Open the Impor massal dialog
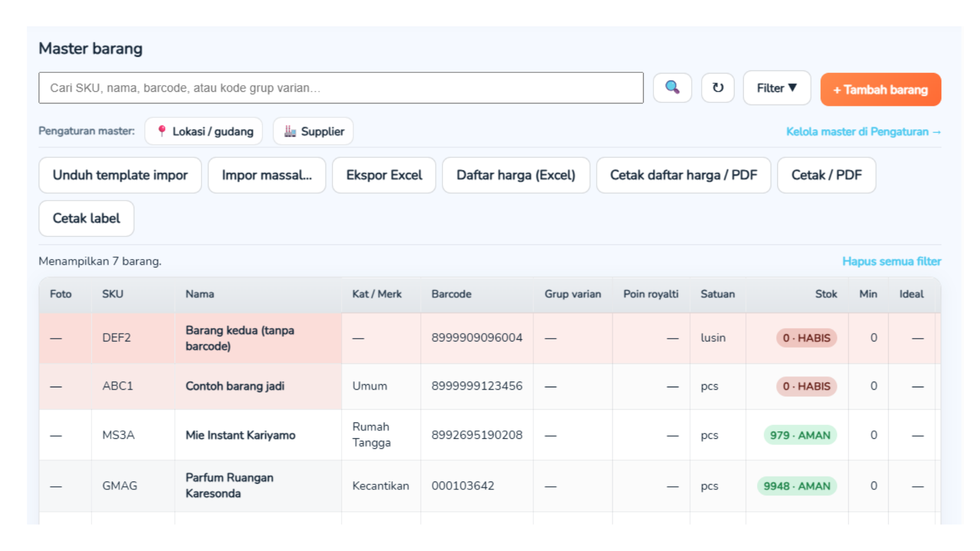The image size is (980, 551). pyautogui.click(x=266, y=175)
